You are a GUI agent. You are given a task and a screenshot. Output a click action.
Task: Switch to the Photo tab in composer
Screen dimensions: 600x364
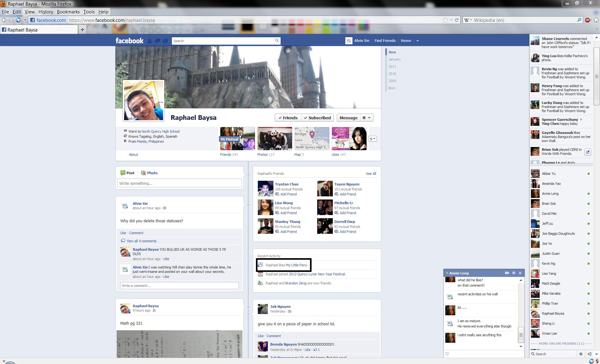tap(149, 173)
